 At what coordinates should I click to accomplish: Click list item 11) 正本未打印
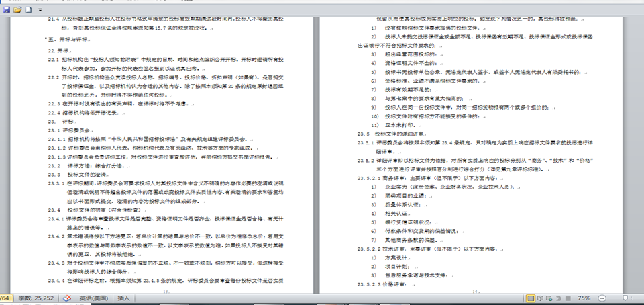394,124
